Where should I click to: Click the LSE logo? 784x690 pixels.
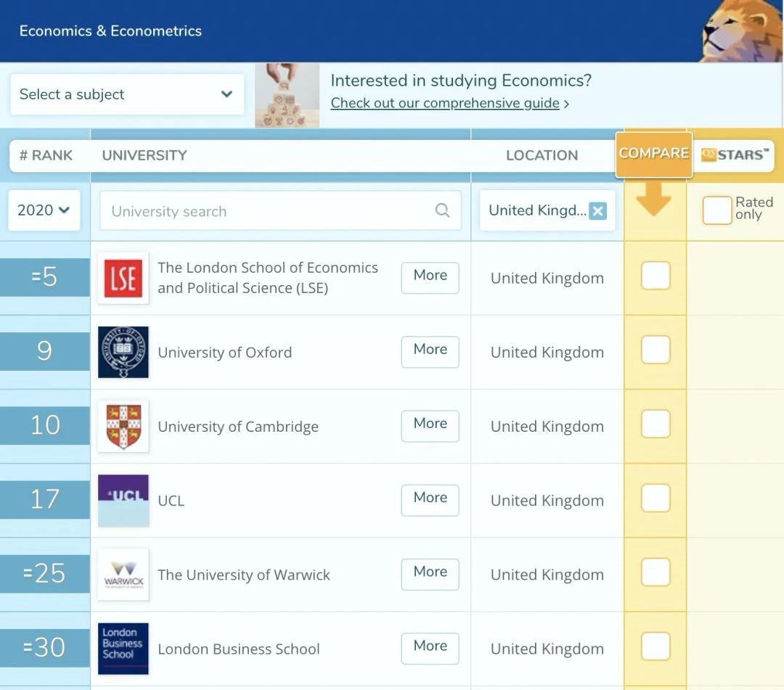tap(123, 278)
